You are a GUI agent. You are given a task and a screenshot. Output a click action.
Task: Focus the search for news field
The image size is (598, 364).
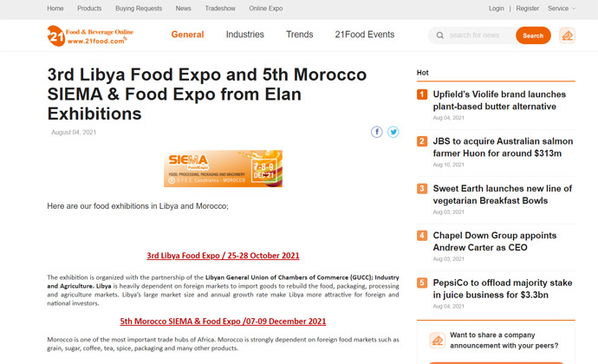(478, 36)
